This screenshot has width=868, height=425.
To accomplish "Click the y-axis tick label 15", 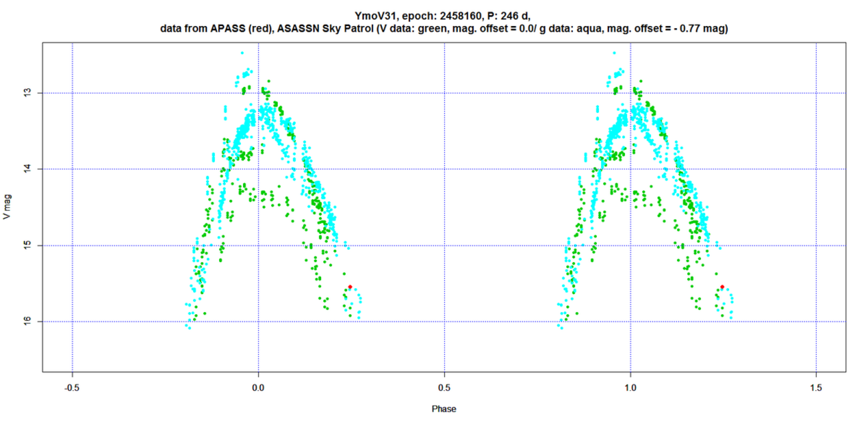I will [27, 245].
